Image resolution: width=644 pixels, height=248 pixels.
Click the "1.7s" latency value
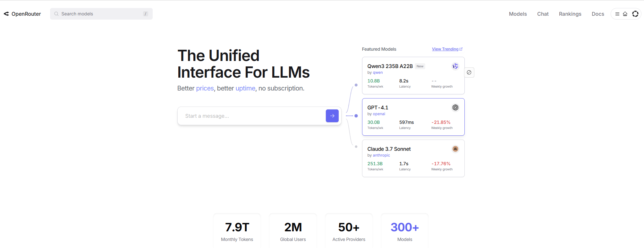tap(404, 164)
